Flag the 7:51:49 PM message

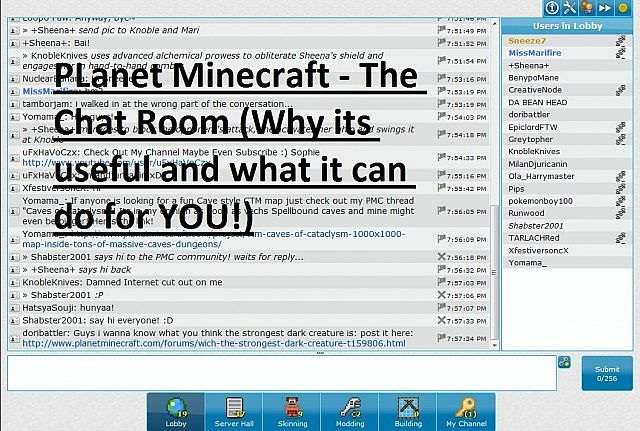441,30
